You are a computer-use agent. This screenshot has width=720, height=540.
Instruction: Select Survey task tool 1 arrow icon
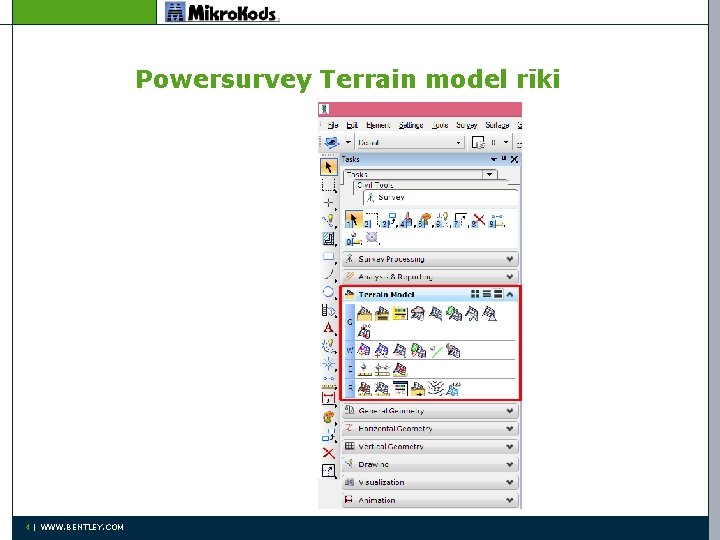(353, 220)
